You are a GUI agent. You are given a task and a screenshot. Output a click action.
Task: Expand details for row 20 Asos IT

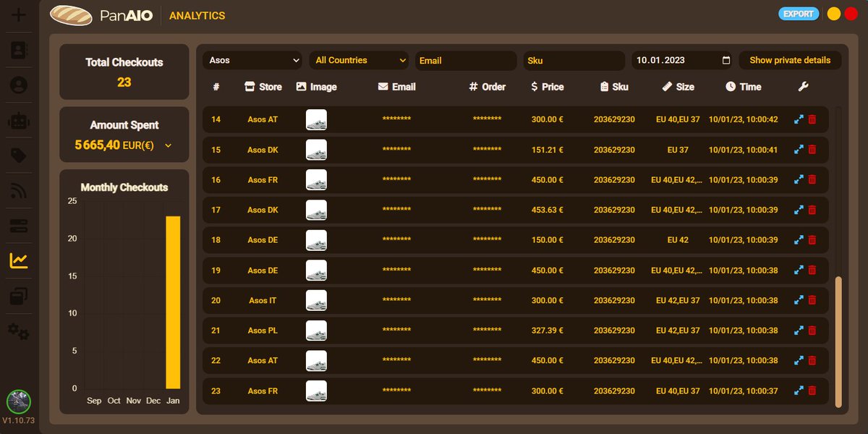click(799, 300)
